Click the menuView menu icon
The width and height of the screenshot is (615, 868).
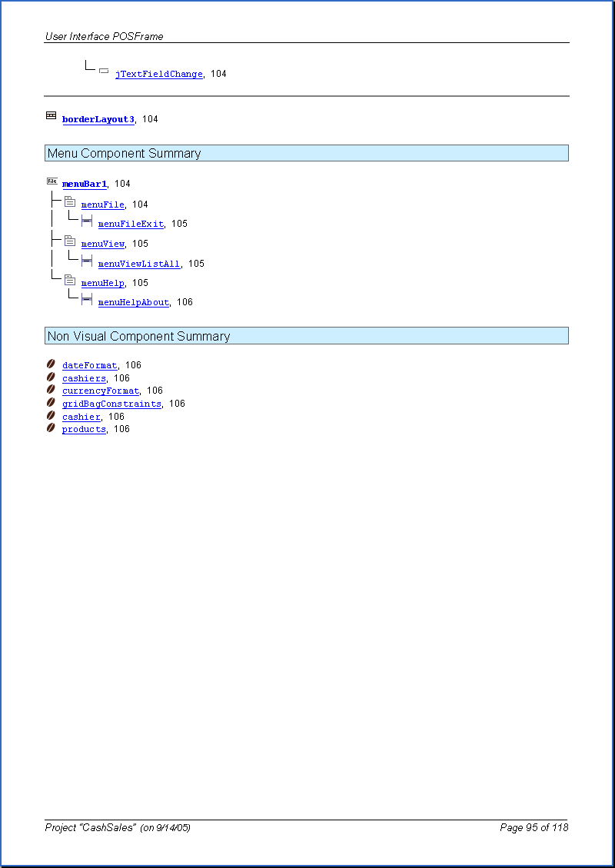click(x=70, y=241)
